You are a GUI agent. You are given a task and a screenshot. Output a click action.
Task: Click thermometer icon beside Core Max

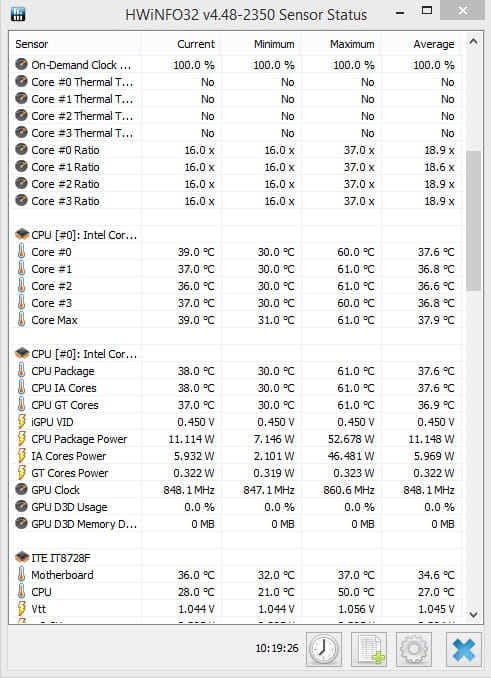[x=21, y=320]
